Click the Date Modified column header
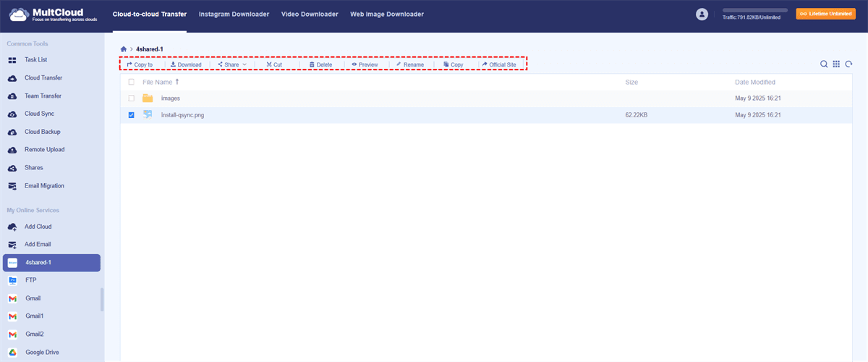Screen dimensions: 868x362 coord(755,83)
